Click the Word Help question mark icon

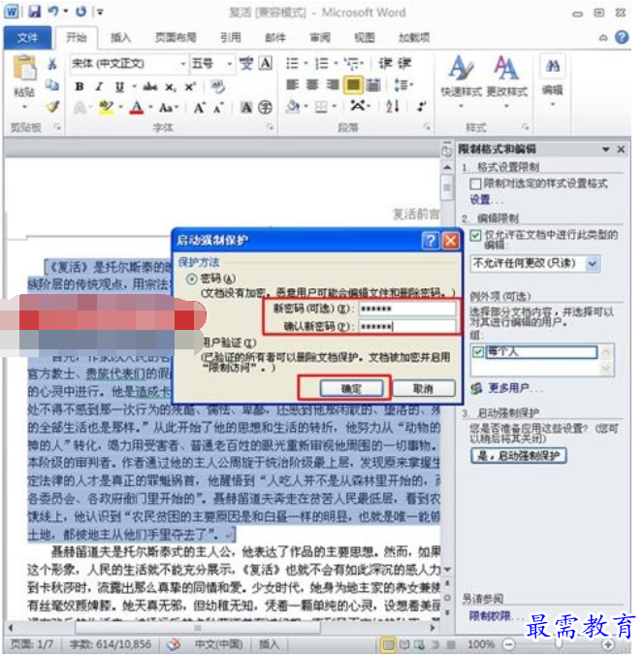point(622,37)
